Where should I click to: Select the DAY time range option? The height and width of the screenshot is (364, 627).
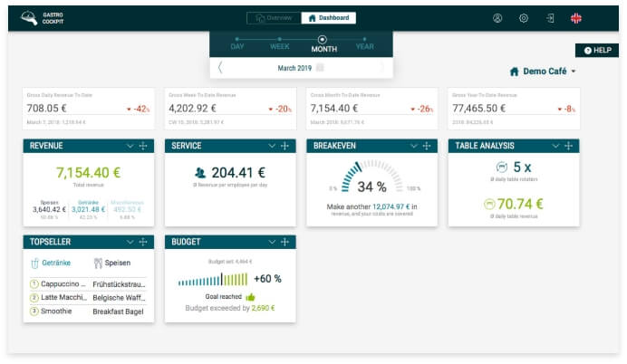click(x=237, y=46)
